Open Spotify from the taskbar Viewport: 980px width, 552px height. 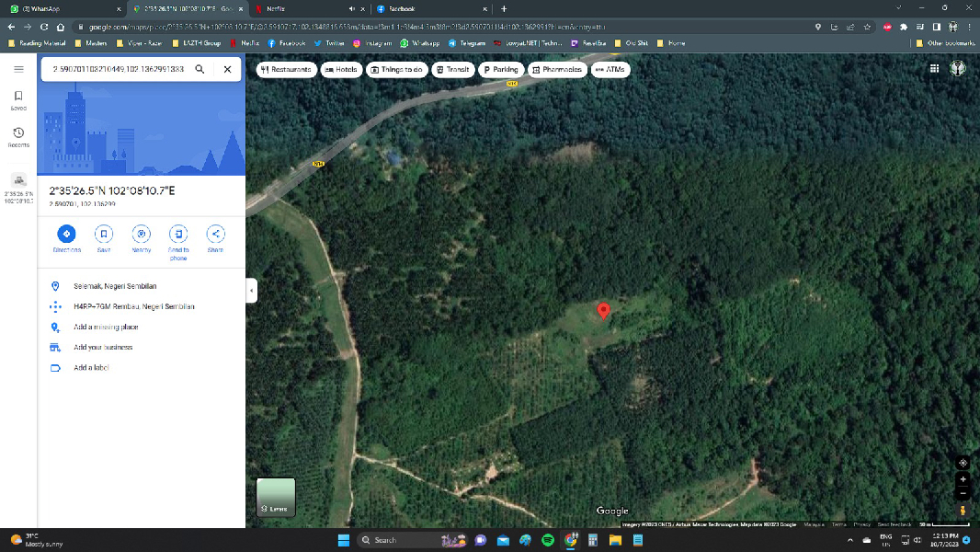coord(548,540)
